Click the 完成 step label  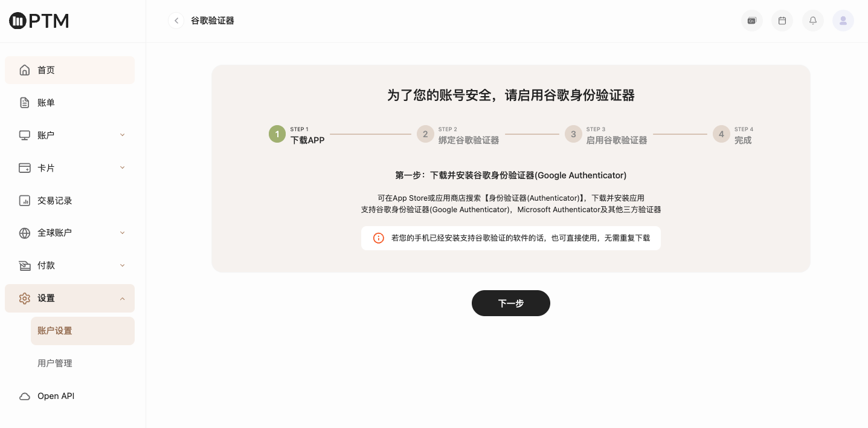tap(743, 140)
